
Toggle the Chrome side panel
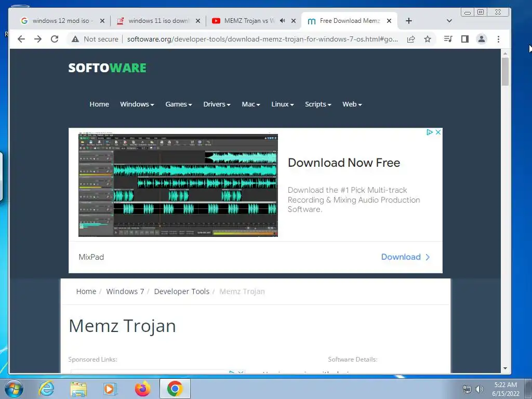(465, 39)
